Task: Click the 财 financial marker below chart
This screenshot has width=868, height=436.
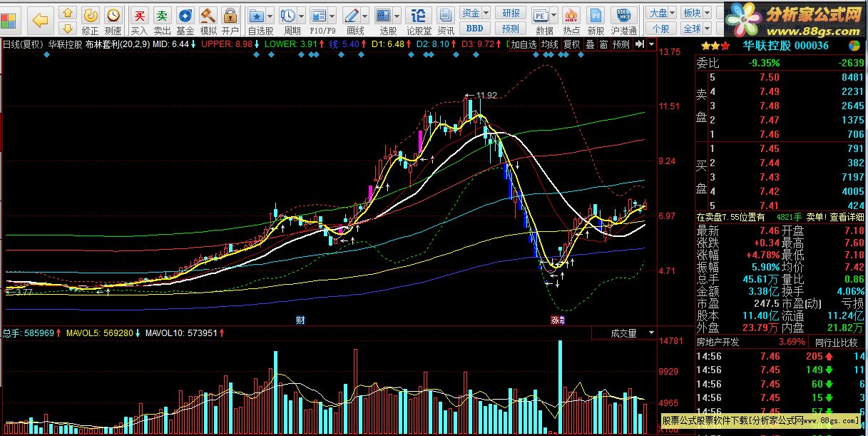Action: pyautogui.click(x=300, y=320)
